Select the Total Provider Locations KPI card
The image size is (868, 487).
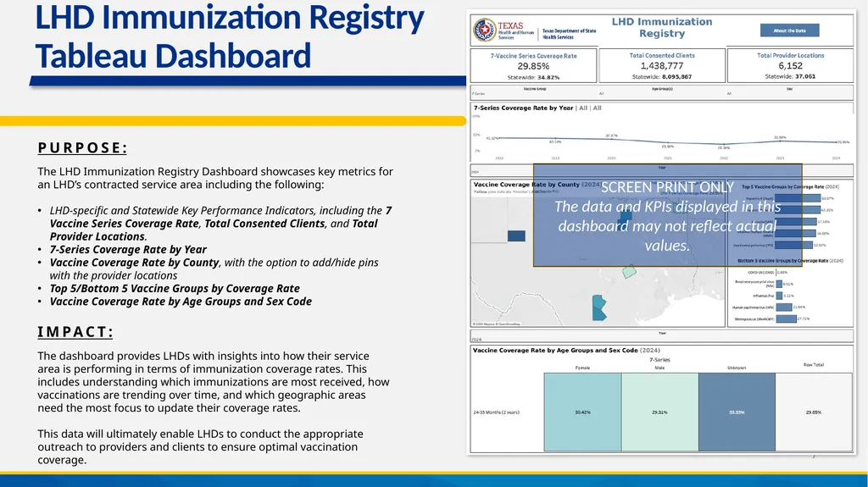[x=791, y=66]
